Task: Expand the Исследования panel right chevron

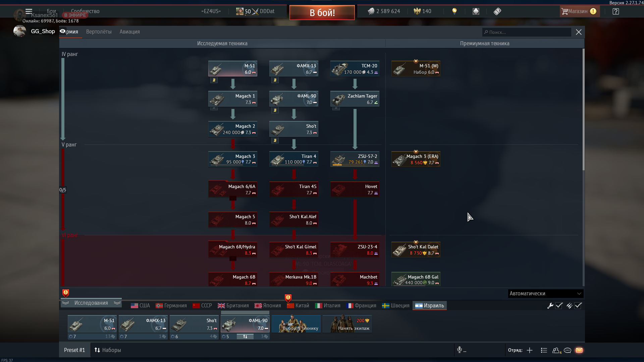Action: pyautogui.click(x=117, y=303)
